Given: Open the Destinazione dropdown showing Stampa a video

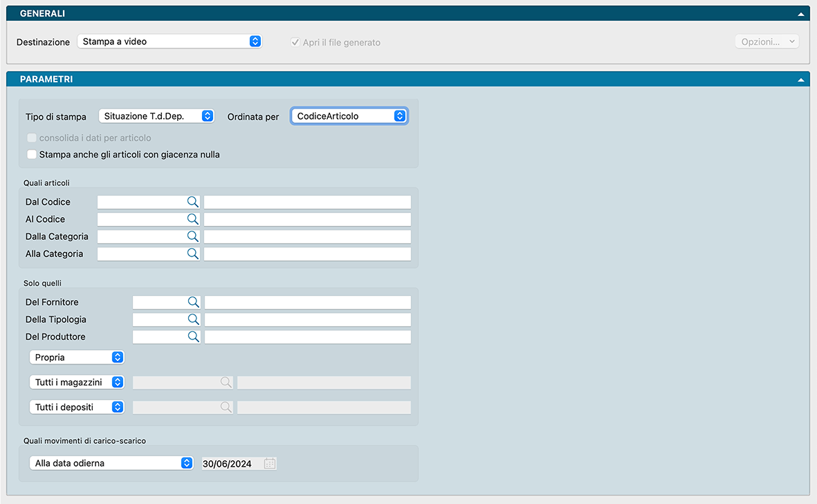Looking at the screenshot, I should click(169, 41).
